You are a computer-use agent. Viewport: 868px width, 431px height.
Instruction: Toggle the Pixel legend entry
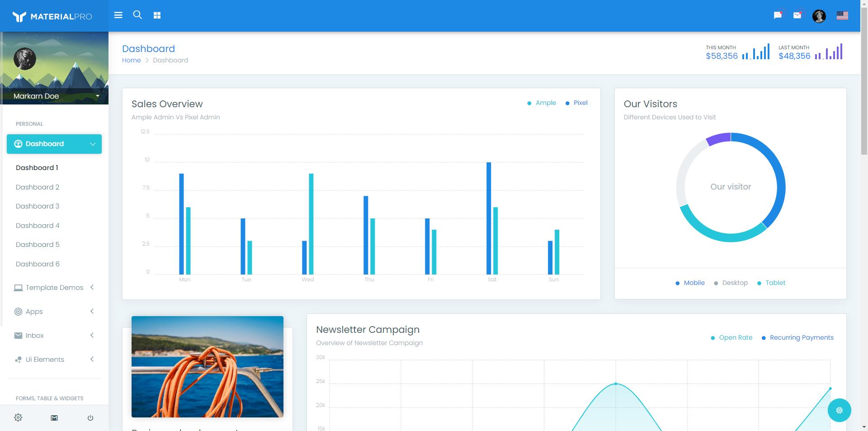(x=576, y=103)
